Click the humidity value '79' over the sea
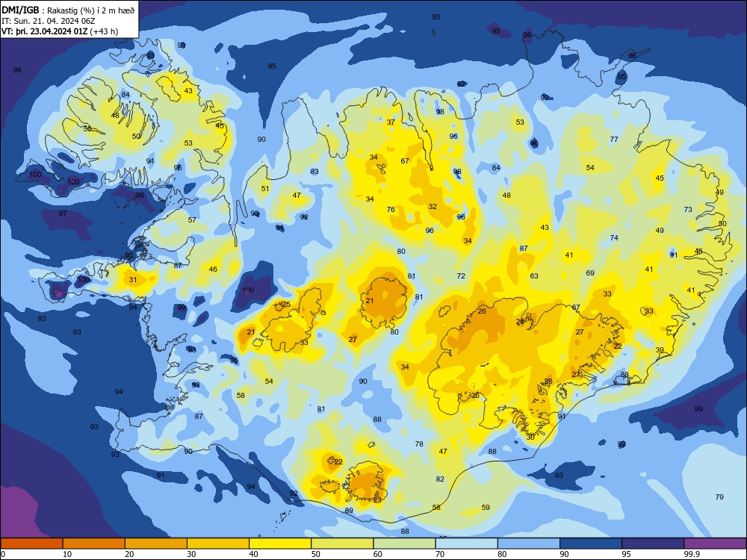Screen dimensions: 747x560 [x=719, y=497]
